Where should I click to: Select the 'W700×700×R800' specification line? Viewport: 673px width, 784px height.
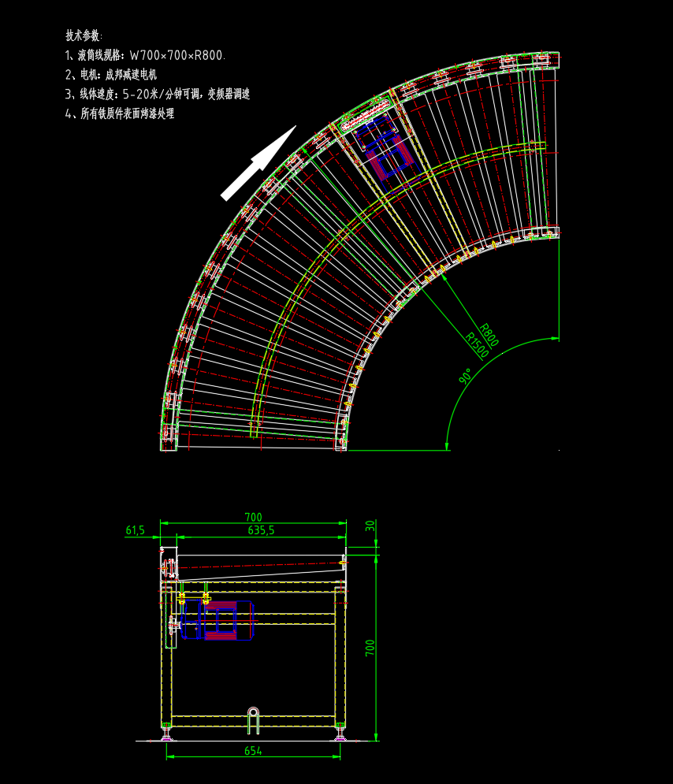coord(146,55)
